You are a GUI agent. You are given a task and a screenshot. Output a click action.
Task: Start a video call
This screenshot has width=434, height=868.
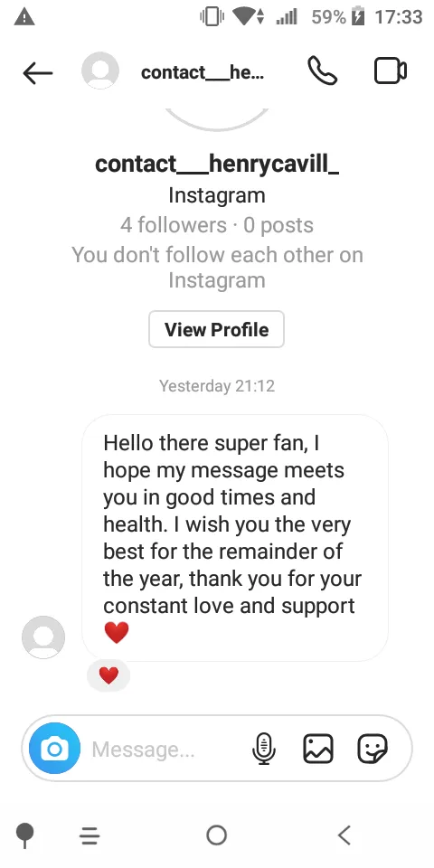(391, 71)
